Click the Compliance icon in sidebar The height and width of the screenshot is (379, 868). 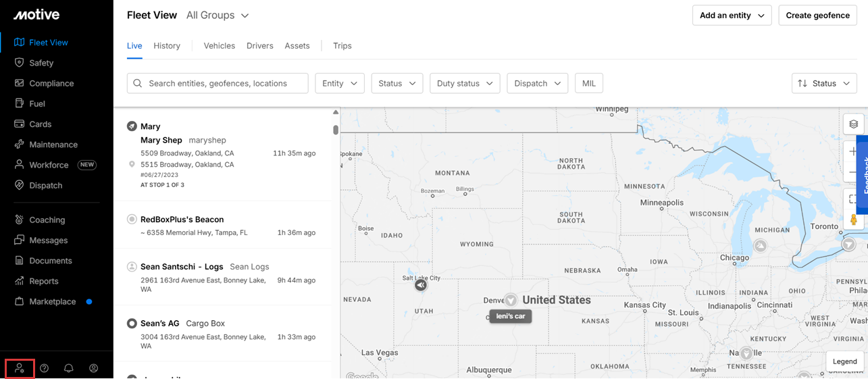pyautogui.click(x=19, y=83)
